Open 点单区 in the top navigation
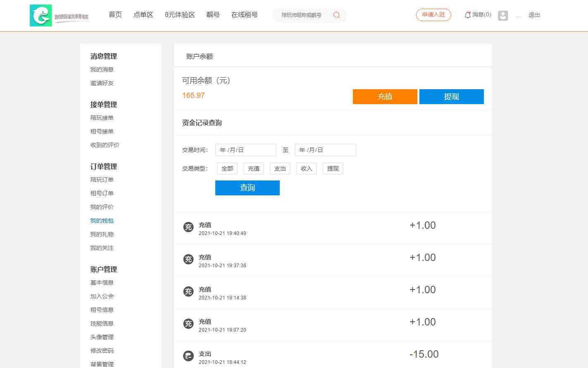The image size is (588, 368). pos(143,15)
